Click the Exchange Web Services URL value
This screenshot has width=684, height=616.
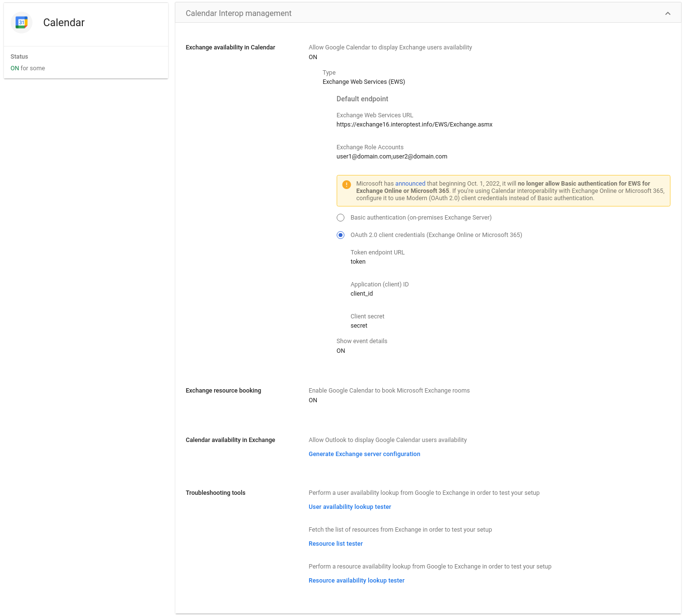click(x=415, y=125)
